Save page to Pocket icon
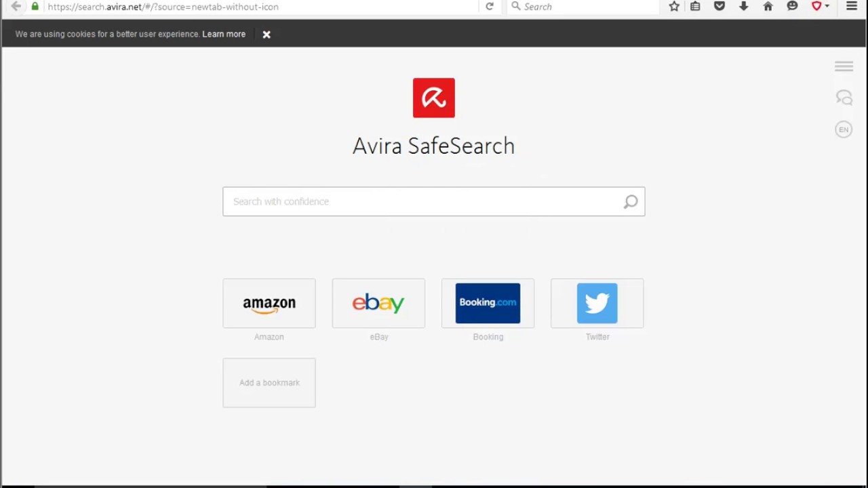This screenshot has height=488, width=868. [x=719, y=6]
